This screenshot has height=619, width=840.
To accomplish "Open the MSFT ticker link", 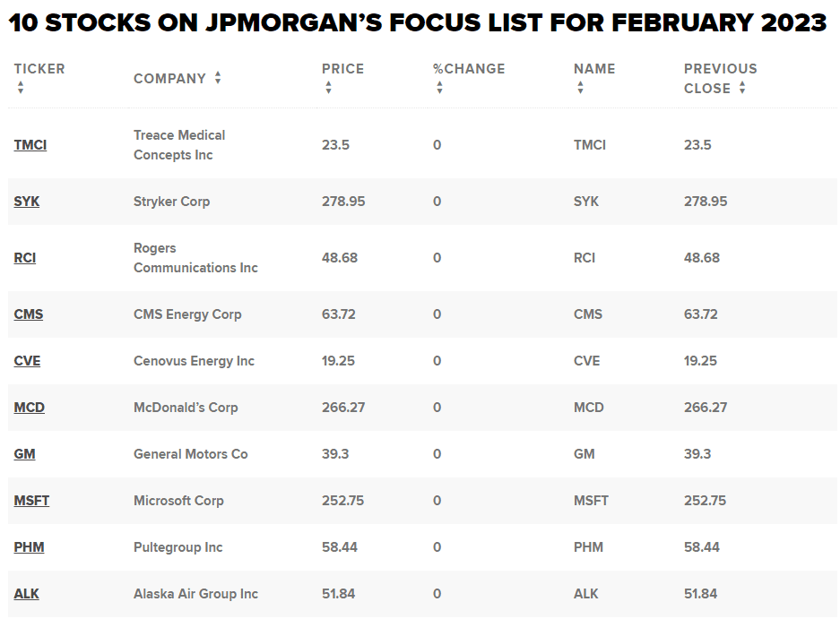I will 31,500.
